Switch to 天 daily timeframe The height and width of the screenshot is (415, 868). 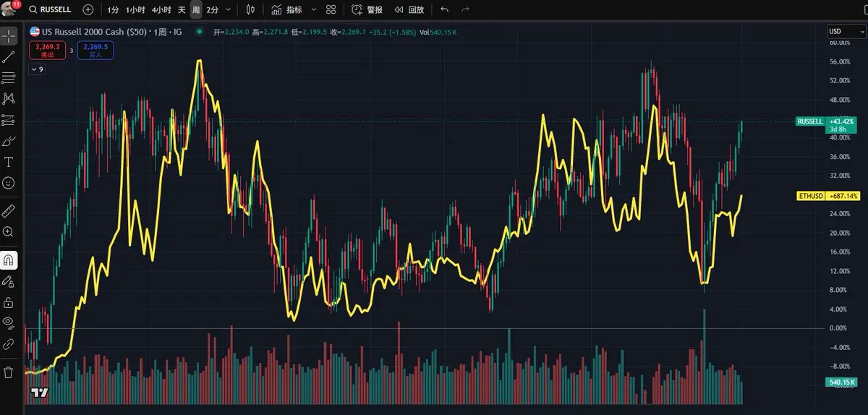(x=182, y=10)
